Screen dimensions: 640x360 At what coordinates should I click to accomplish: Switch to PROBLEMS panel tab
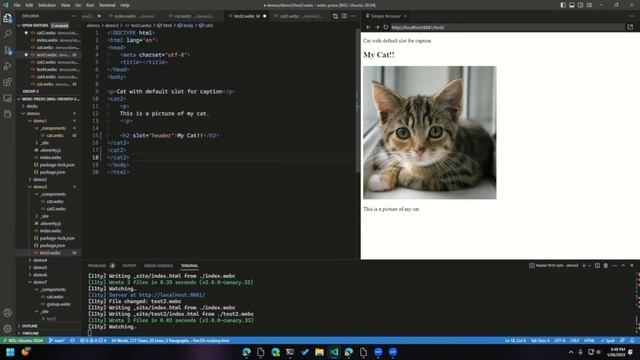(97, 266)
